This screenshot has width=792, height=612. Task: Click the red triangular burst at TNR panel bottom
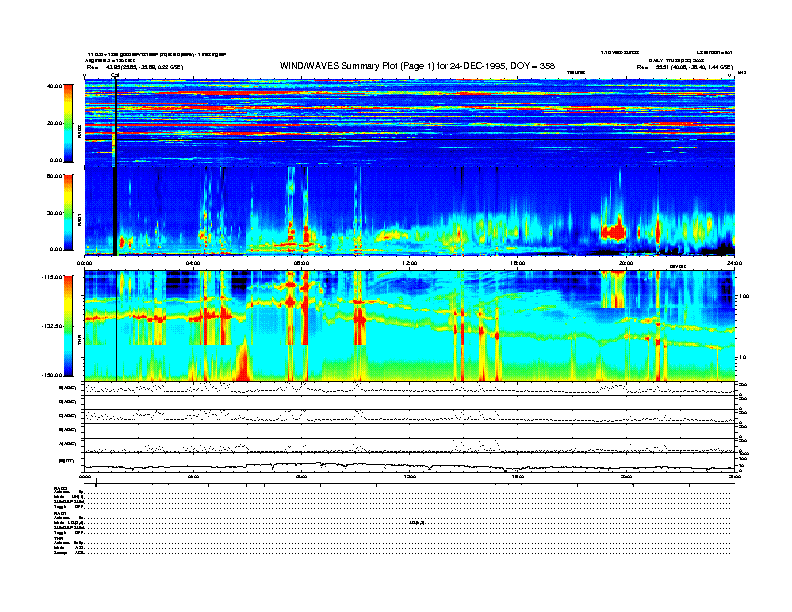tap(241, 365)
